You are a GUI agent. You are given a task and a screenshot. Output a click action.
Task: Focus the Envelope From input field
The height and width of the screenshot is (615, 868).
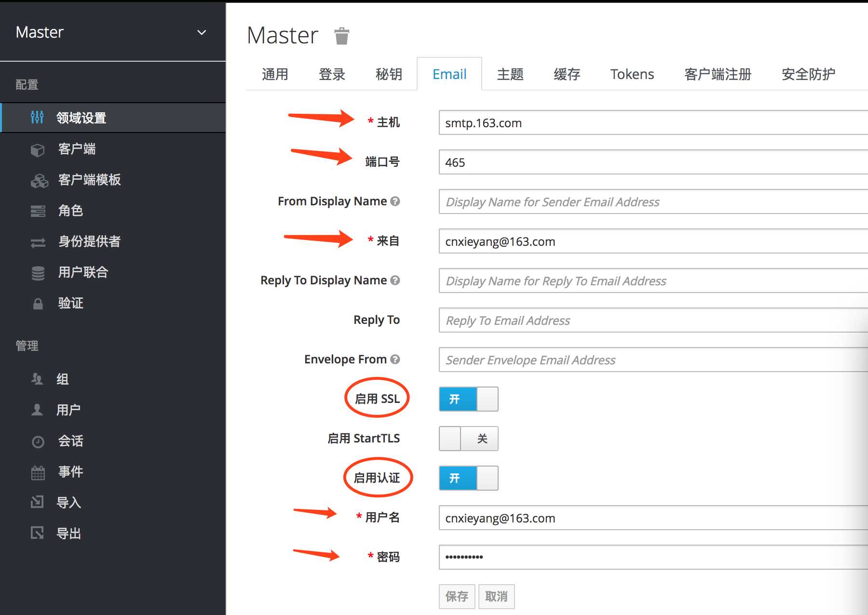pyautogui.click(x=653, y=360)
